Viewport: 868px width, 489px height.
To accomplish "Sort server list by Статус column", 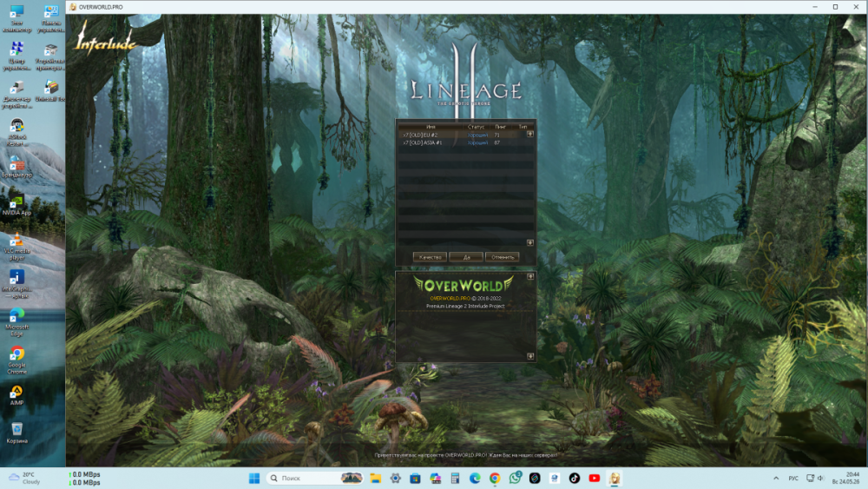I will click(x=476, y=127).
